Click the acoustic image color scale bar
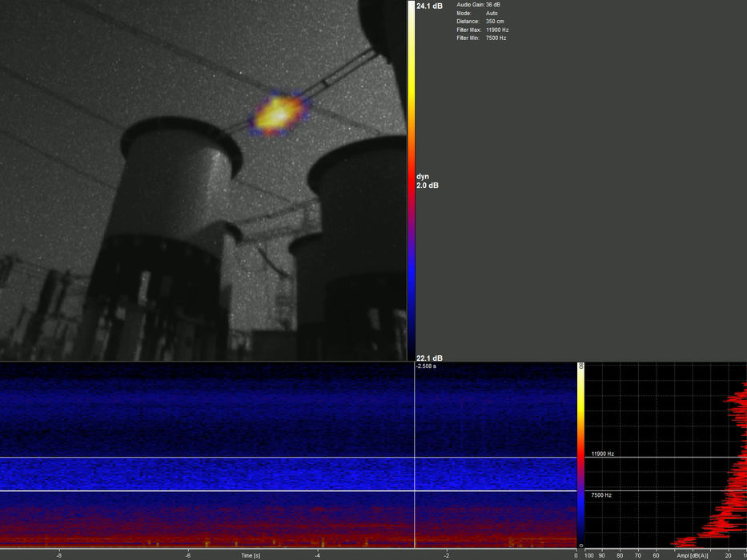The width and height of the screenshot is (747, 560). pos(412,180)
